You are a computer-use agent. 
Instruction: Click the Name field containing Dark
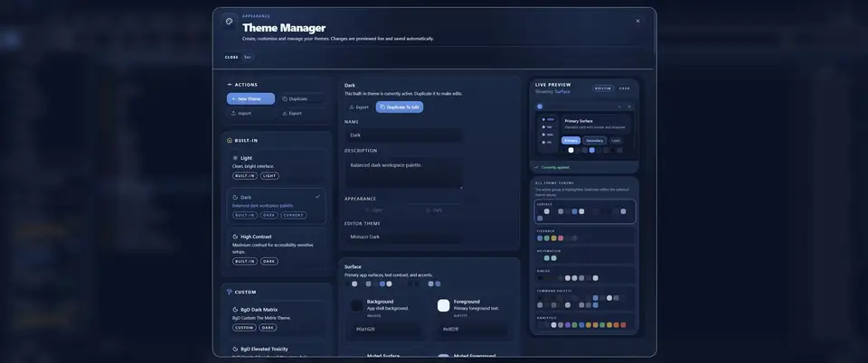pyautogui.click(x=403, y=135)
